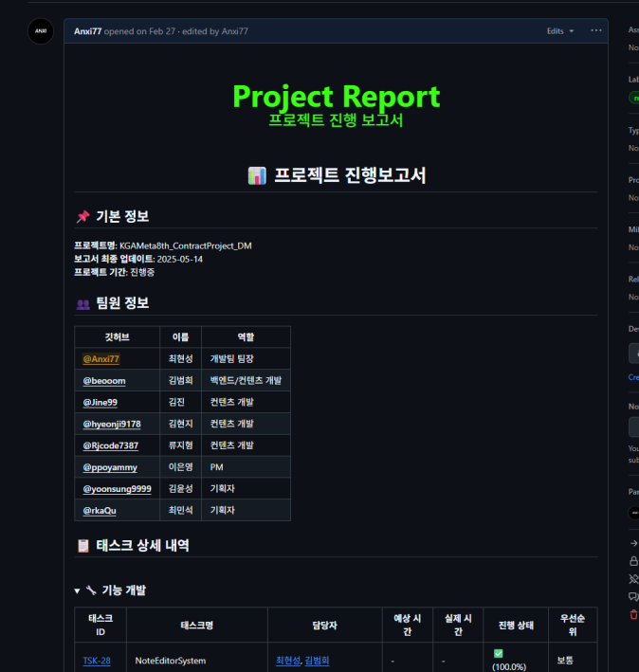Screen dimensions: 639x672
Task: Click name cell 김범희 in team table
Action: (180, 381)
